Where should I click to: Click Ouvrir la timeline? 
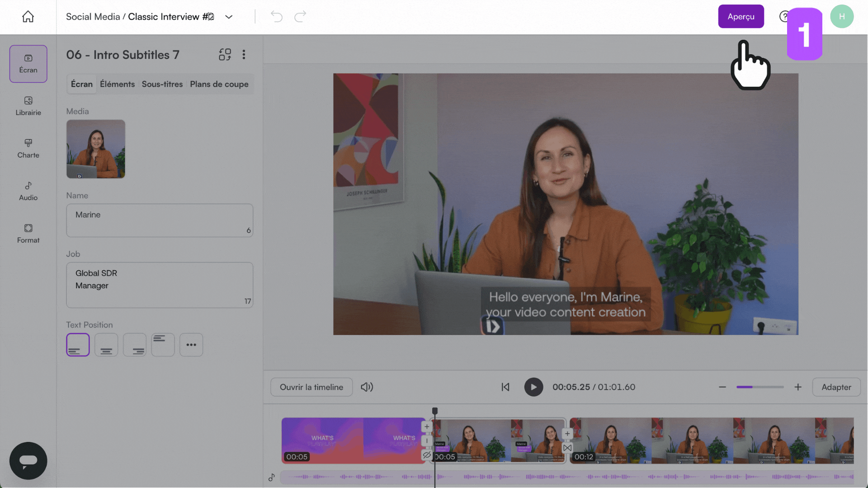coord(311,387)
